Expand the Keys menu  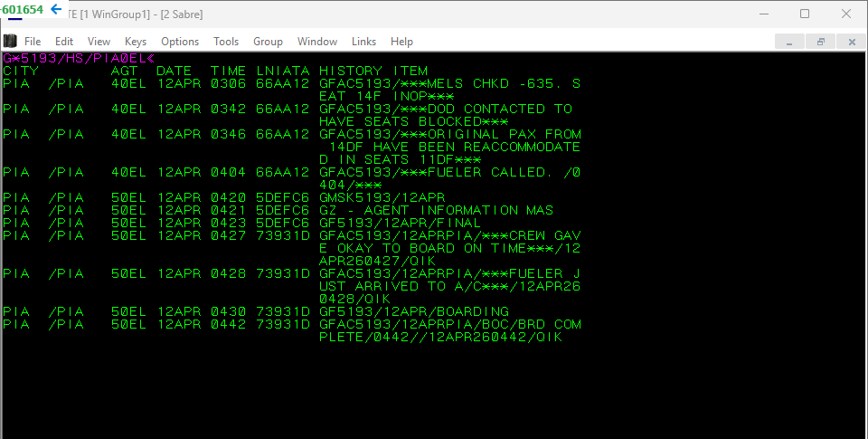coord(136,42)
